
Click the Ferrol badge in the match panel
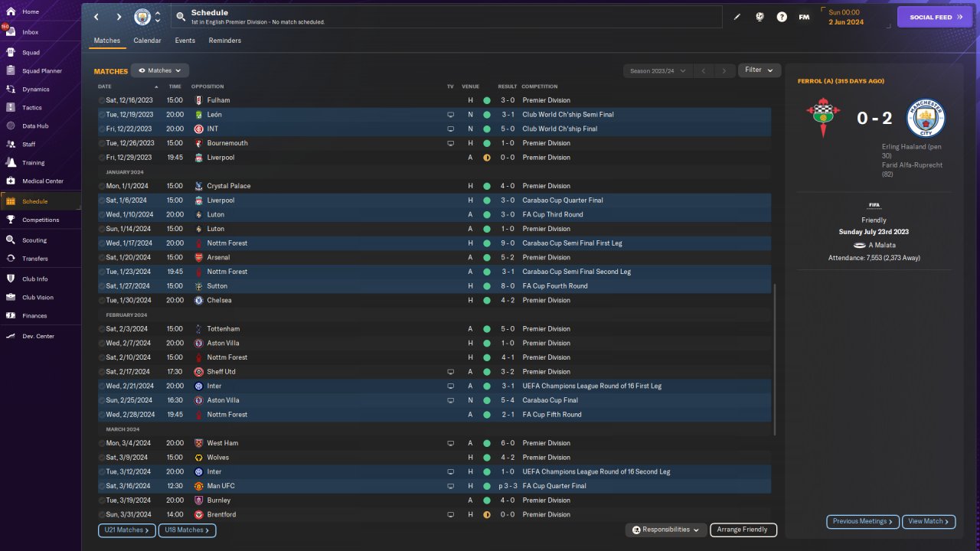pyautogui.click(x=822, y=119)
